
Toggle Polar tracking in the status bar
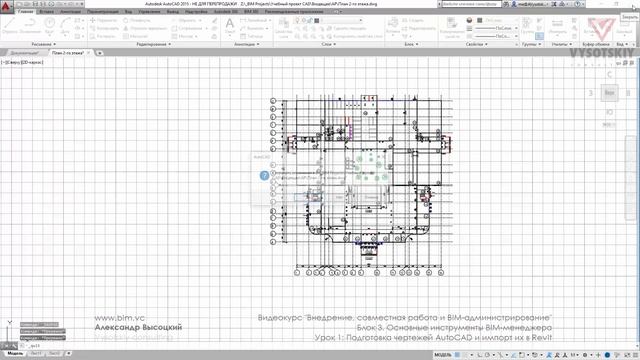click(487, 355)
